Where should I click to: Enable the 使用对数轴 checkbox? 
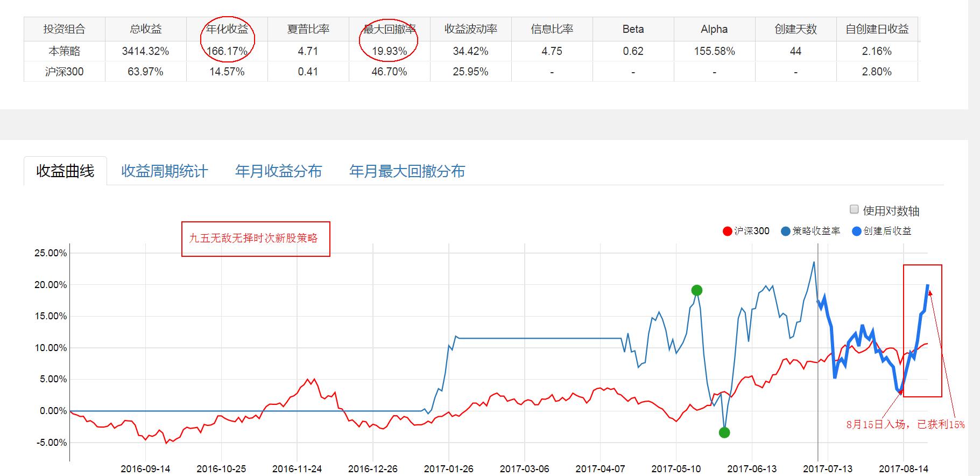pos(854,209)
